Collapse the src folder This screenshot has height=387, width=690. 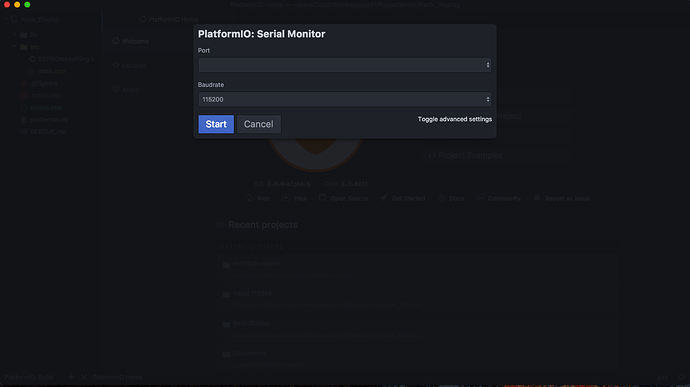tap(15, 47)
